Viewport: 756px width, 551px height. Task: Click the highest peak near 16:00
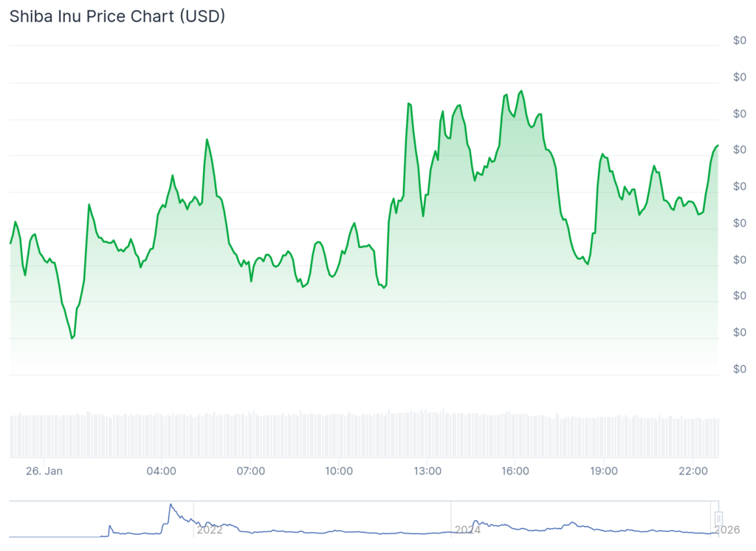pos(522,91)
